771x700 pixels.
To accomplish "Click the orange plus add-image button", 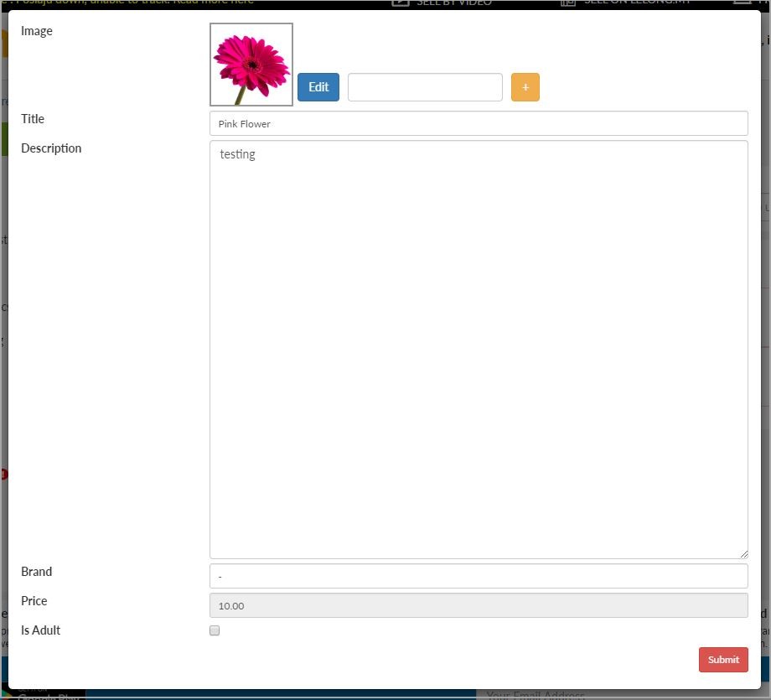I will (x=525, y=87).
